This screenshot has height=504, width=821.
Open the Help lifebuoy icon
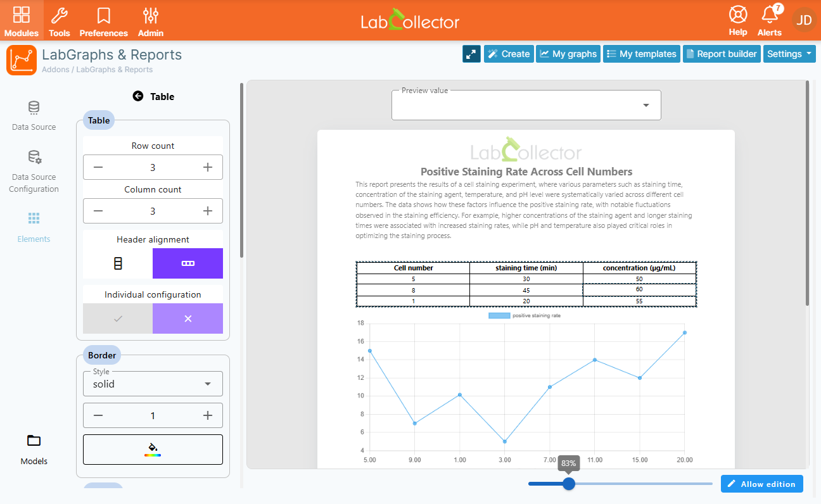tap(738, 21)
